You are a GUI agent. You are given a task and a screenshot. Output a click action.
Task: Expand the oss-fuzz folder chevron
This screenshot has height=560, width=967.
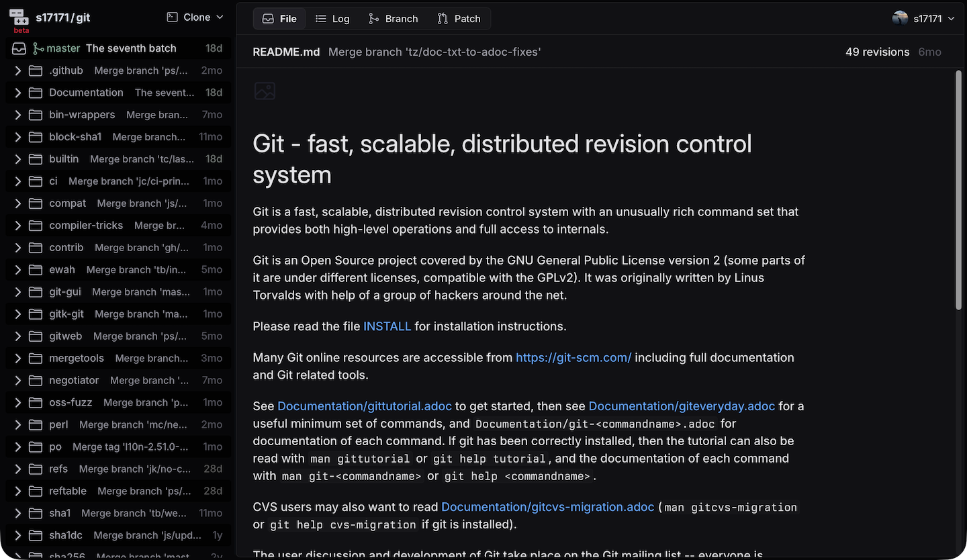click(18, 403)
